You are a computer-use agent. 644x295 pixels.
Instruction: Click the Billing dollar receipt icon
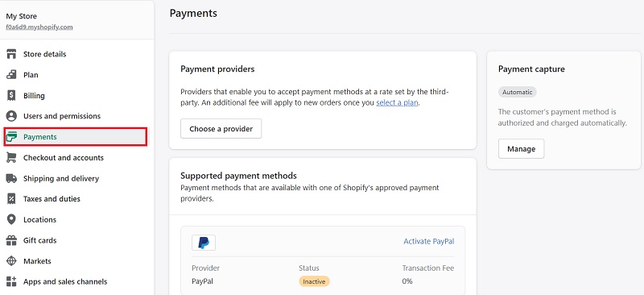click(11, 95)
